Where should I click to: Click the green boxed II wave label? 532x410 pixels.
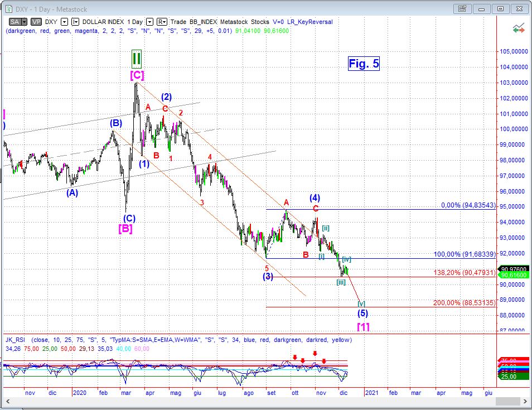click(x=137, y=57)
